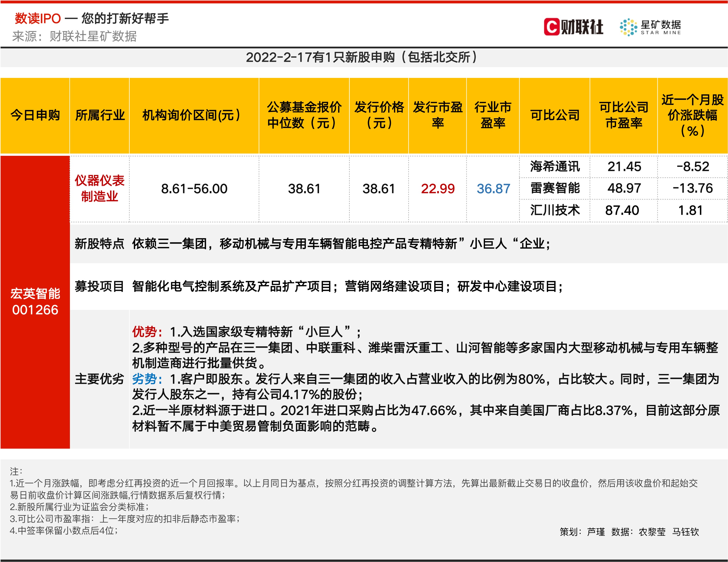
Task: Select comparable company 雷赛智能
Action: coord(555,188)
